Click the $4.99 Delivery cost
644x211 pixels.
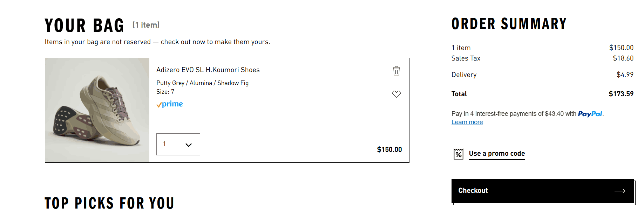tap(625, 75)
